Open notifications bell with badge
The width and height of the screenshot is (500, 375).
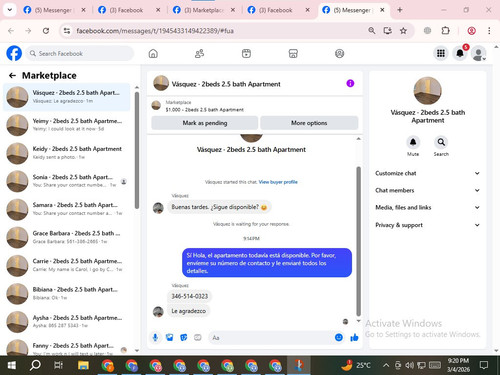point(460,53)
